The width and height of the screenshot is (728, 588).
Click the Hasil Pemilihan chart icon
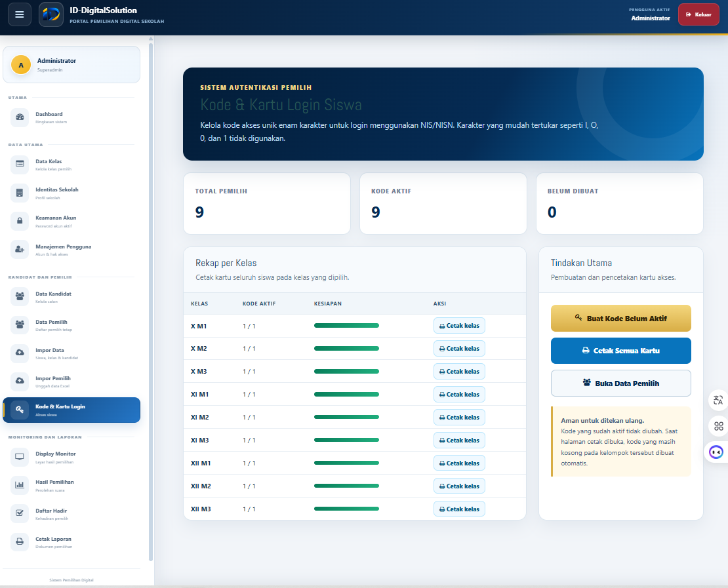[x=20, y=485]
